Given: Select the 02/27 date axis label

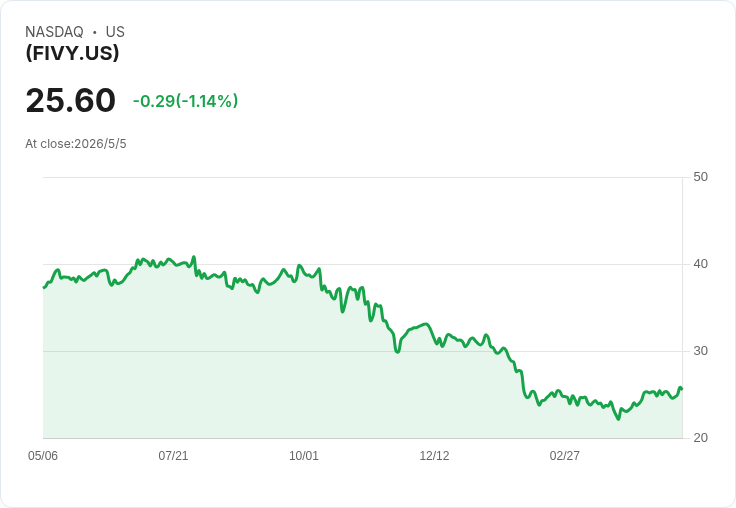Looking at the screenshot, I should 565,455.
